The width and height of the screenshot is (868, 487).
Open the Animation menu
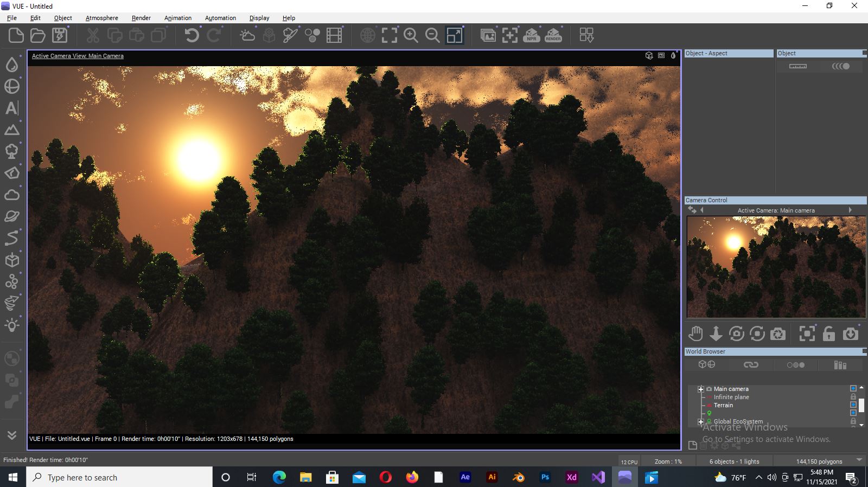point(178,18)
